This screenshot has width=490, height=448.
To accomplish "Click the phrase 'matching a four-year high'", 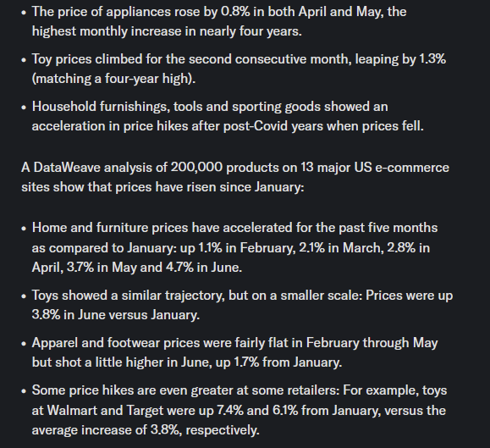I will pos(113,79).
